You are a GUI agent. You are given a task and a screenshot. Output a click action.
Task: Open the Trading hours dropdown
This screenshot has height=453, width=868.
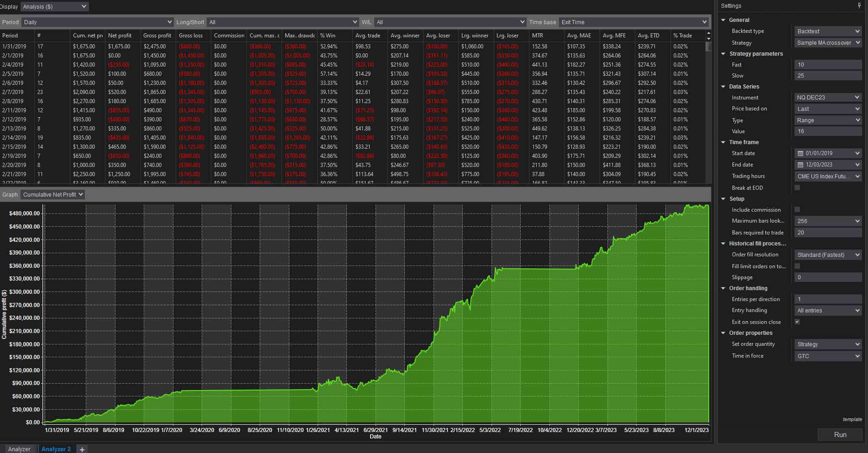(x=828, y=176)
